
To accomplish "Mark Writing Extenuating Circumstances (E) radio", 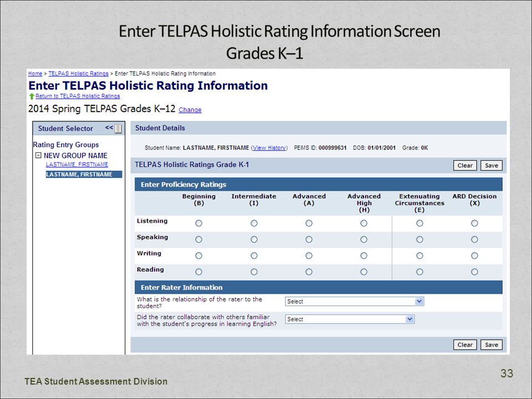I will coord(420,255).
